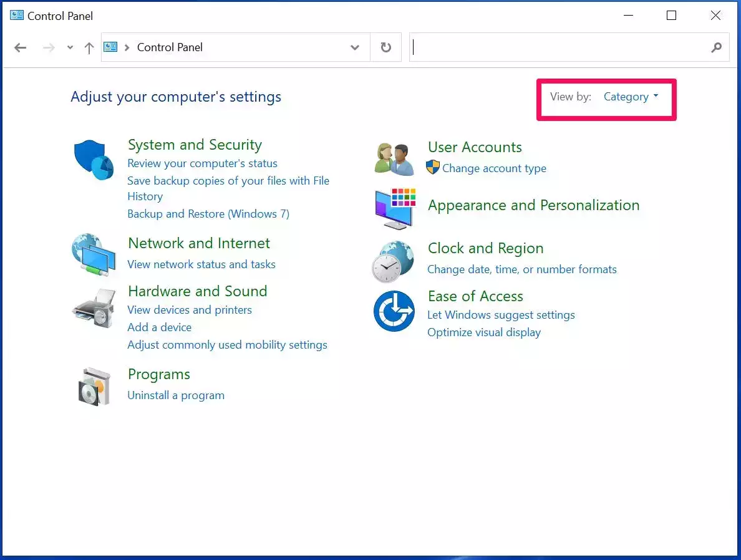Click the Control Panel search field
The image size is (741, 560).
point(559,47)
